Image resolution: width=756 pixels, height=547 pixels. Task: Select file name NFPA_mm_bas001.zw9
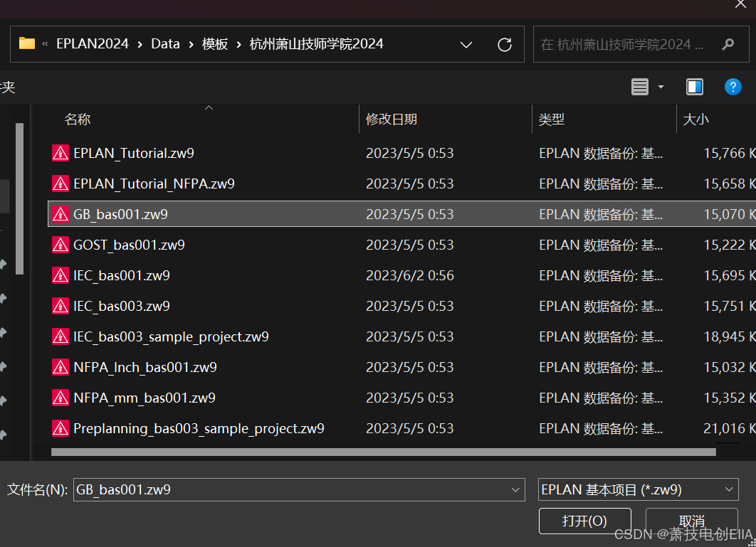pyautogui.click(x=145, y=398)
